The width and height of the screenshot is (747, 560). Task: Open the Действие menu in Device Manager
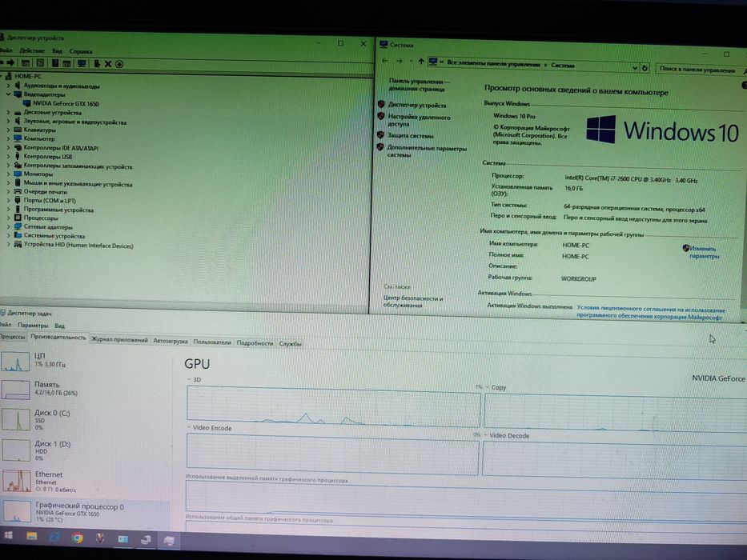tap(32, 50)
